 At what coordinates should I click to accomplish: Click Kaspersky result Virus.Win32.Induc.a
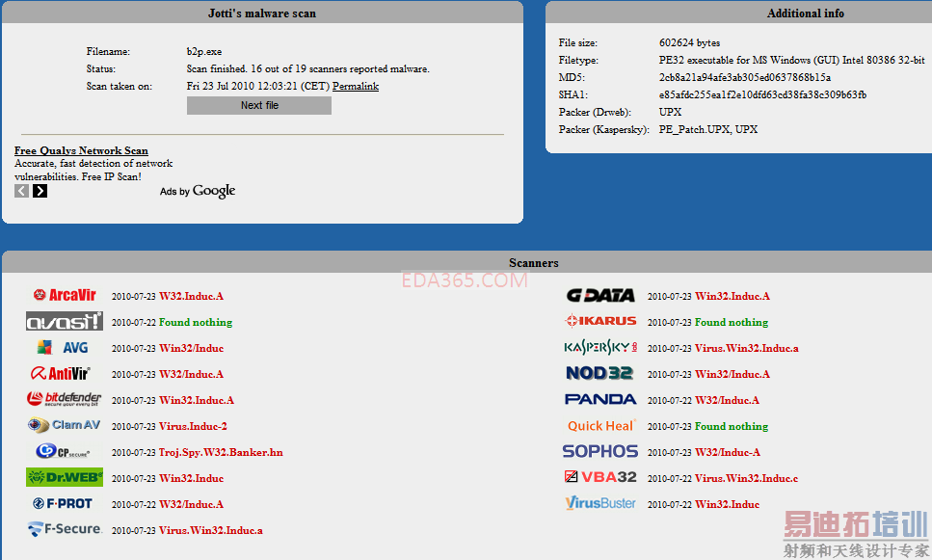[747, 348]
